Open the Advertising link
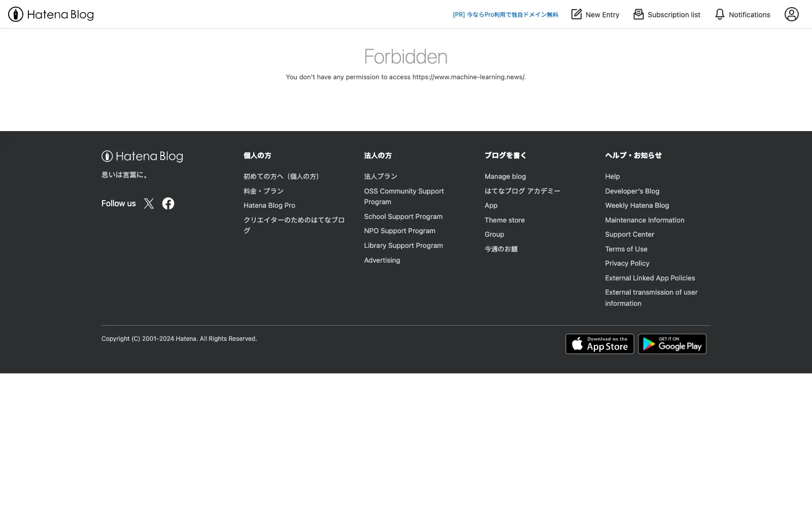This screenshot has height=508, width=812. 382,260
